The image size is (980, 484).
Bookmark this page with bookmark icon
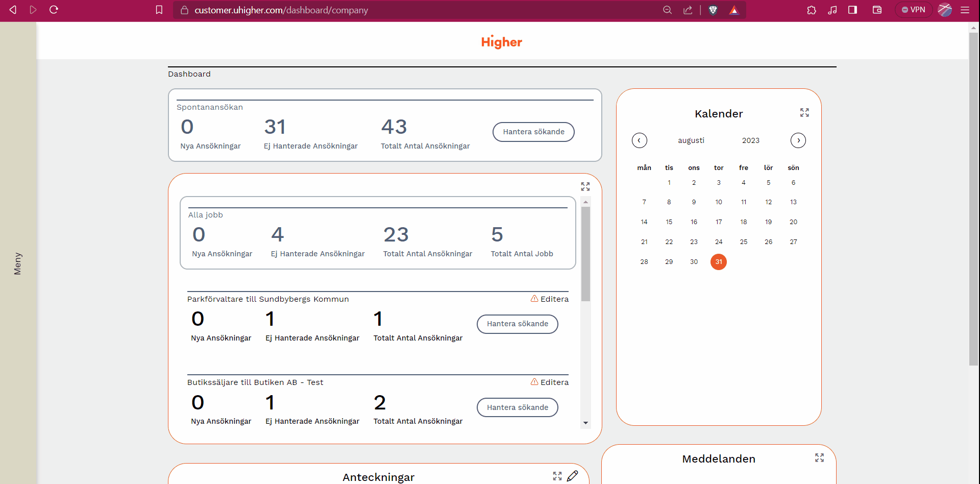tap(159, 10)
